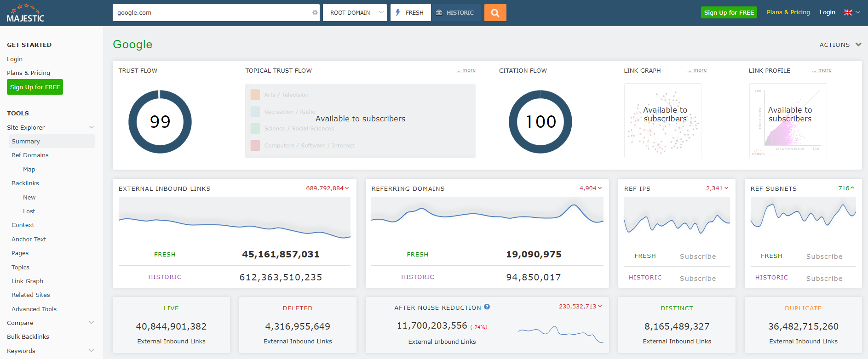Click the orange search magnifier button
868x359 pixels.
[x=495, y=13]
